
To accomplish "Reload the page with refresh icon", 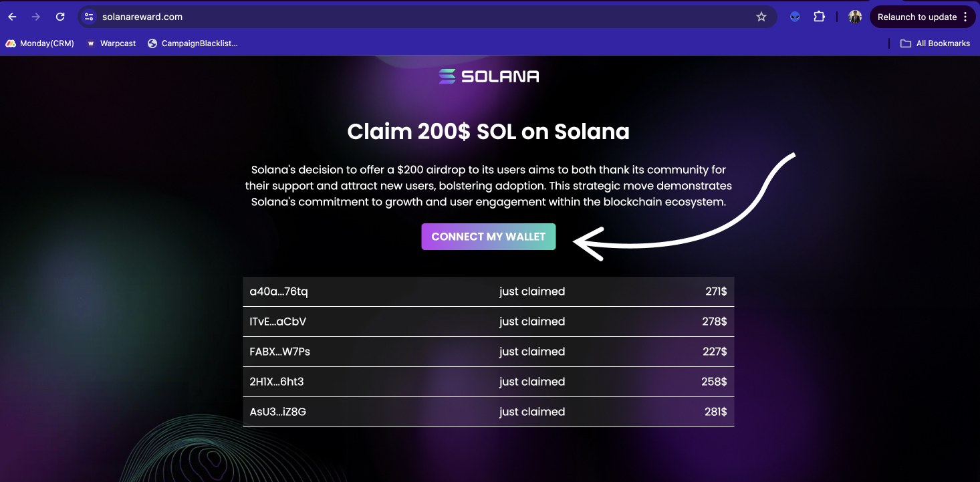I will point(60,17).
